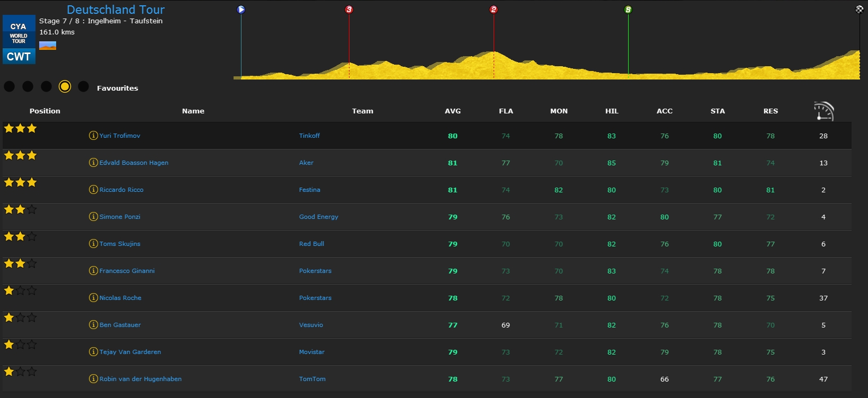The image size is (868, 398).
Task: Select the third page dot
Action: click(47, 86)
